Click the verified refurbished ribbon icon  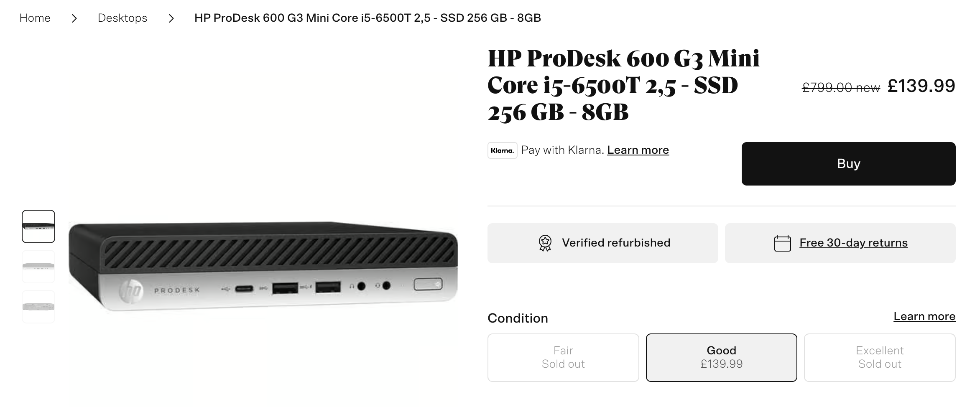point(545,243)
